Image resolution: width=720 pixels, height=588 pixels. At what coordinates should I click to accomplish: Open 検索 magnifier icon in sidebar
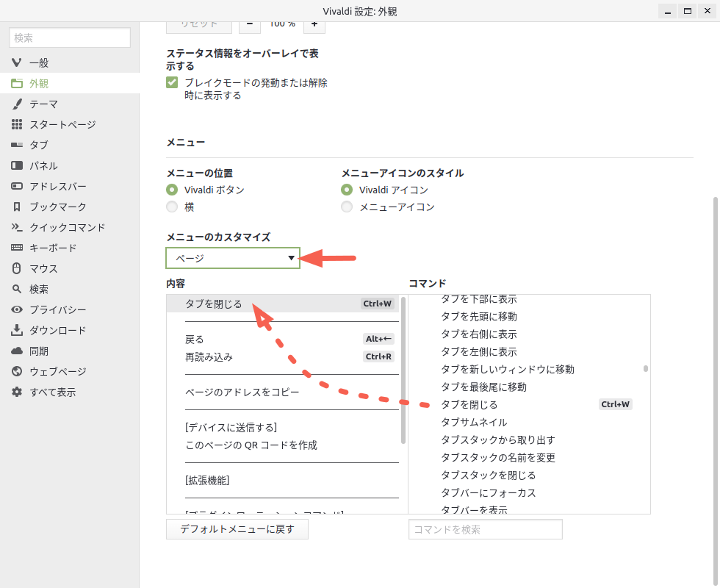tap(16, 289)
